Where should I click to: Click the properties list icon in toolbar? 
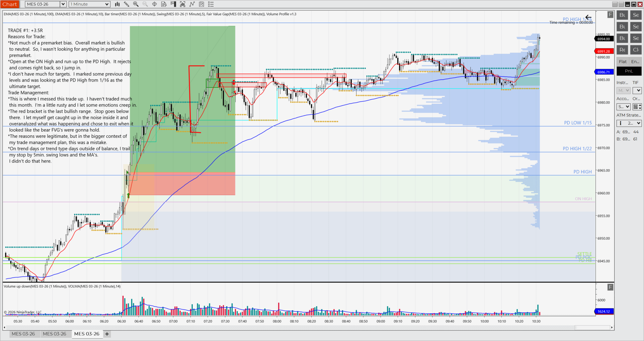(x=211, y=4)
